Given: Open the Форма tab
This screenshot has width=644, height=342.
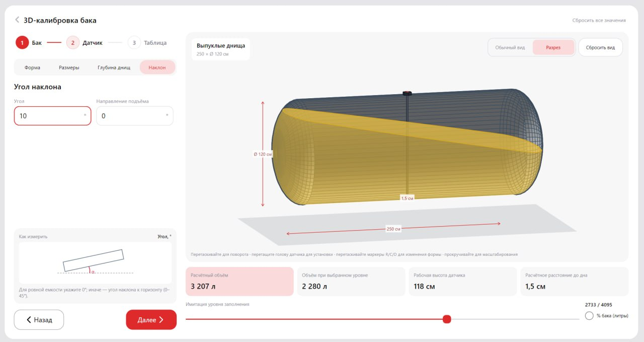Looking at the screenshot, I should (x=32, y=67).
